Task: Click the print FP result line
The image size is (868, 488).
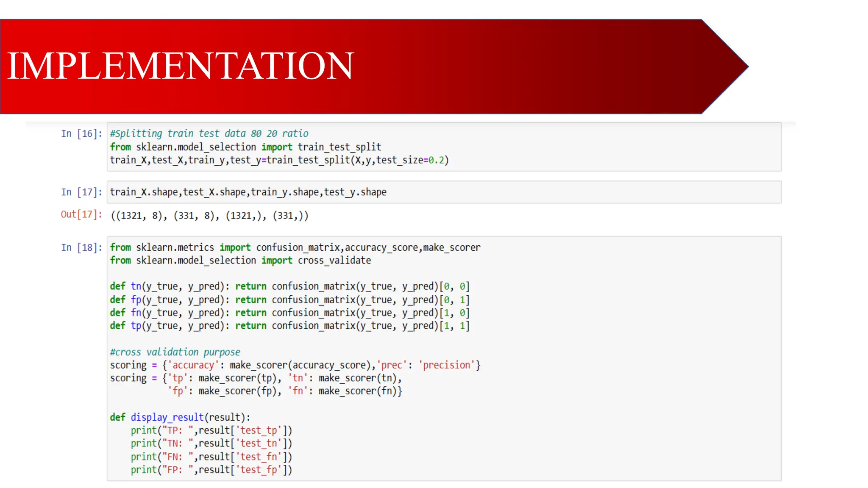Action: (x=211, y=470)
